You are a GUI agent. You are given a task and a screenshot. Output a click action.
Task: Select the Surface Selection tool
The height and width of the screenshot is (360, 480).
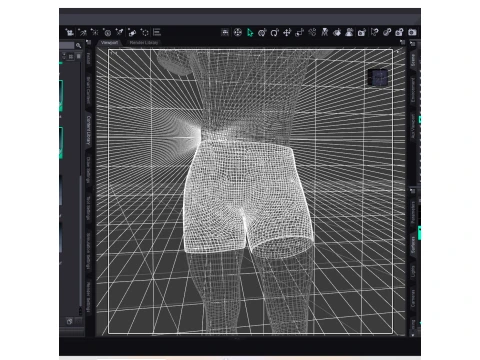[337, 32]
